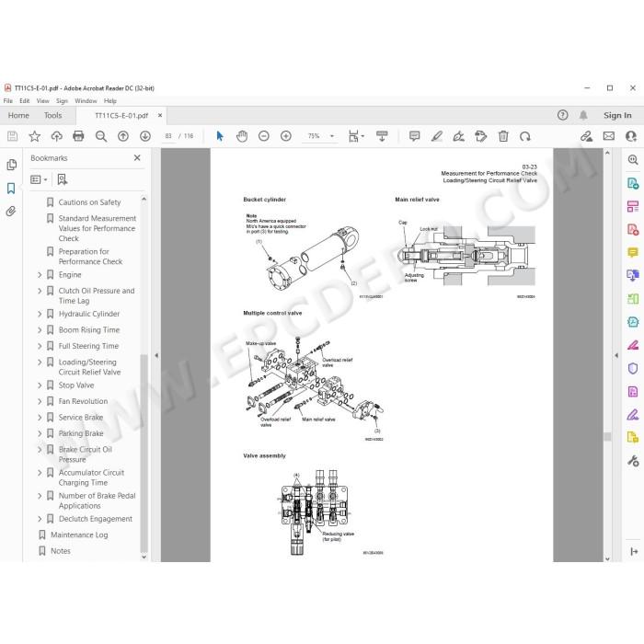Zoom in with the plus icon

[x=286, y=136]
